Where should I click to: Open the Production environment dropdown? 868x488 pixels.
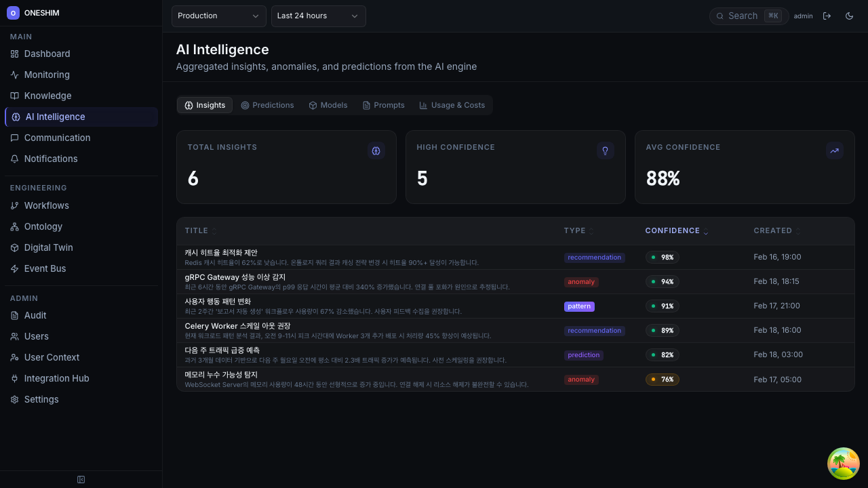218,16
